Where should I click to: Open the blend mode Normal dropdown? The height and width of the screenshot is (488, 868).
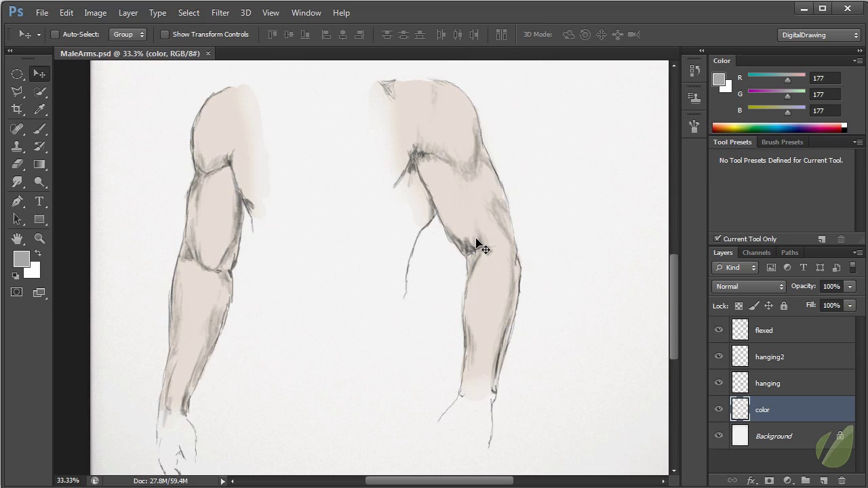(x=749, y=286)
